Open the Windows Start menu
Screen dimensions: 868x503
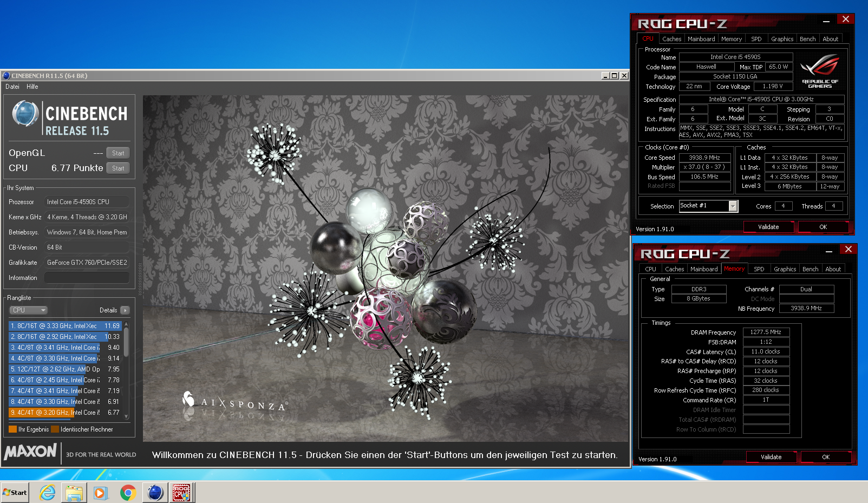(15, 493)
